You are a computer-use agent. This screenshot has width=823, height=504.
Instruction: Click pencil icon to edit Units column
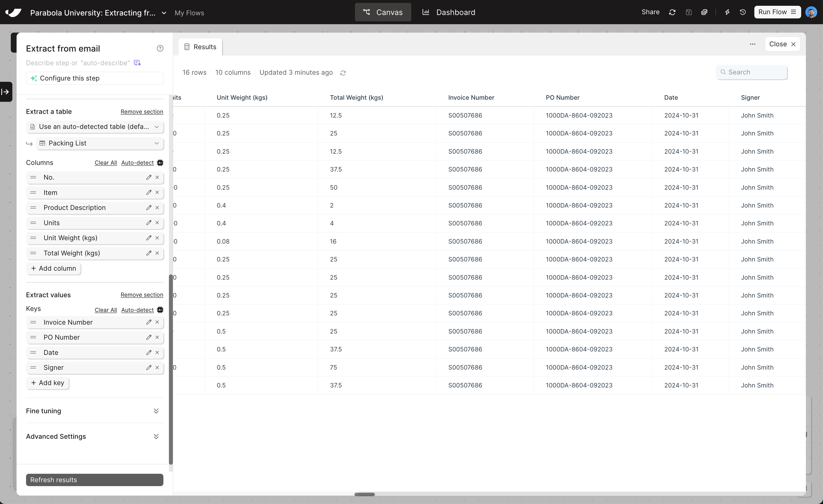coord(149,223)
